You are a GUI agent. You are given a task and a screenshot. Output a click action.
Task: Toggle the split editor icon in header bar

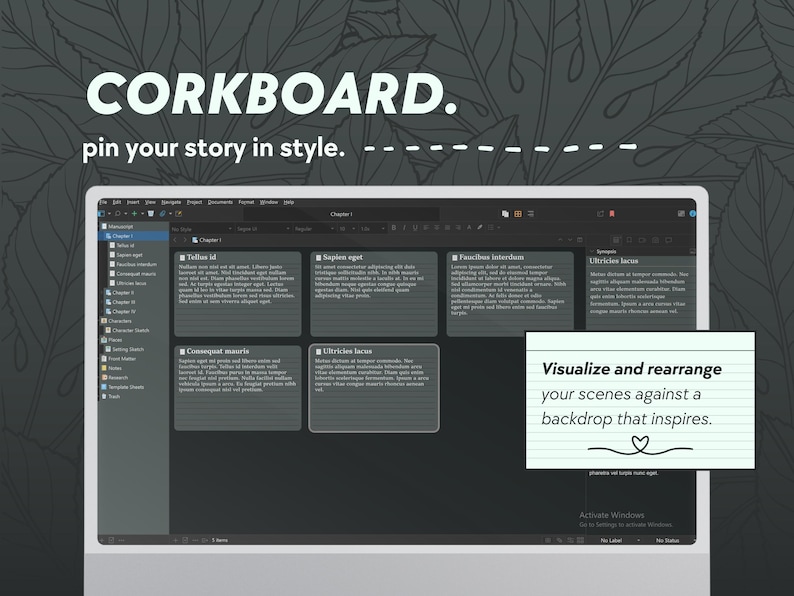pyautogui.click(x=580, y=240)
